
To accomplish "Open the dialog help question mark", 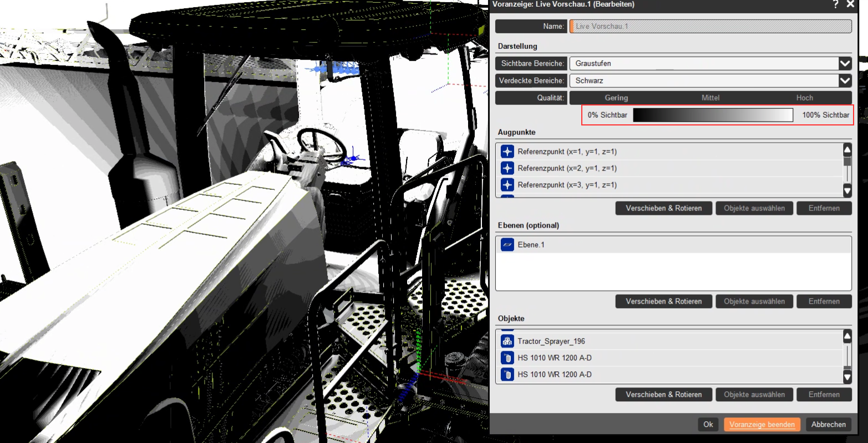I will pos(836,4).
